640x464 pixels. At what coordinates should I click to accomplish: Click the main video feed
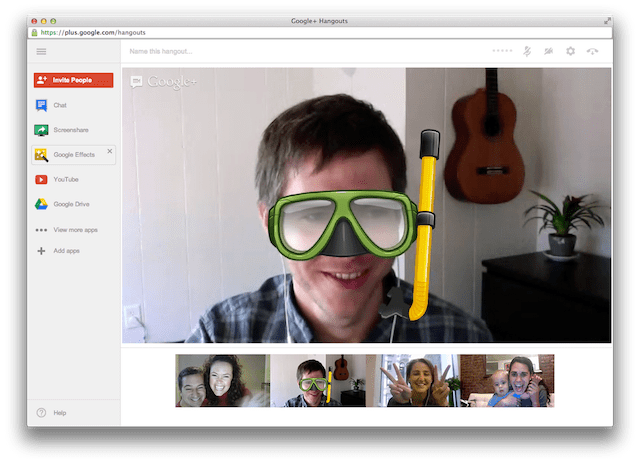tap(367, 205)
